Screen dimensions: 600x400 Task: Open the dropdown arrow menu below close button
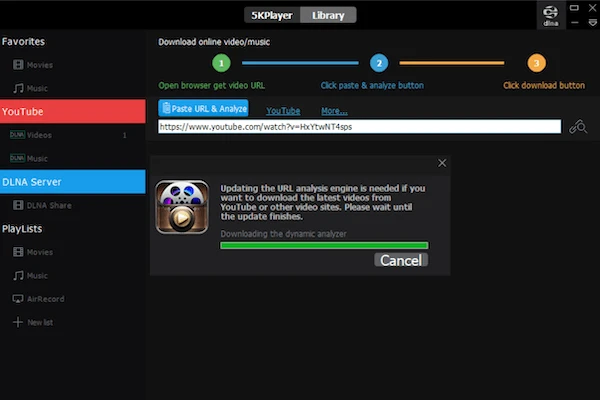(x=592, y=23)
